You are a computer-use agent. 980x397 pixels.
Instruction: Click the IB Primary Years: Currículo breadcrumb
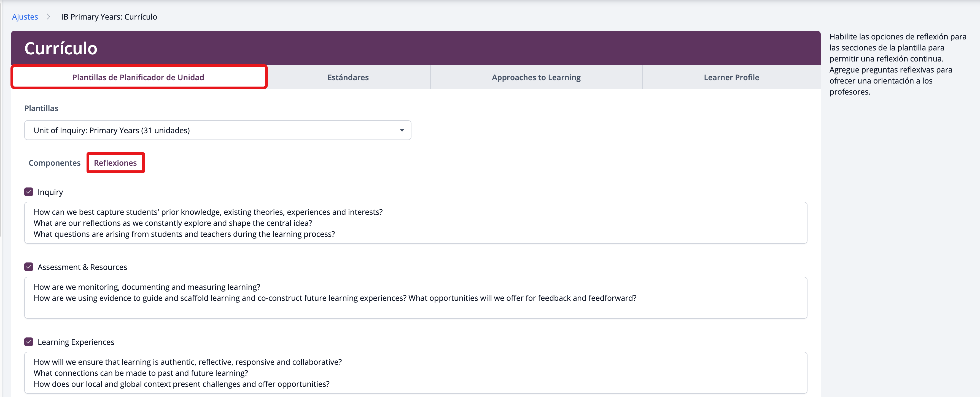[x=109, y=17]
